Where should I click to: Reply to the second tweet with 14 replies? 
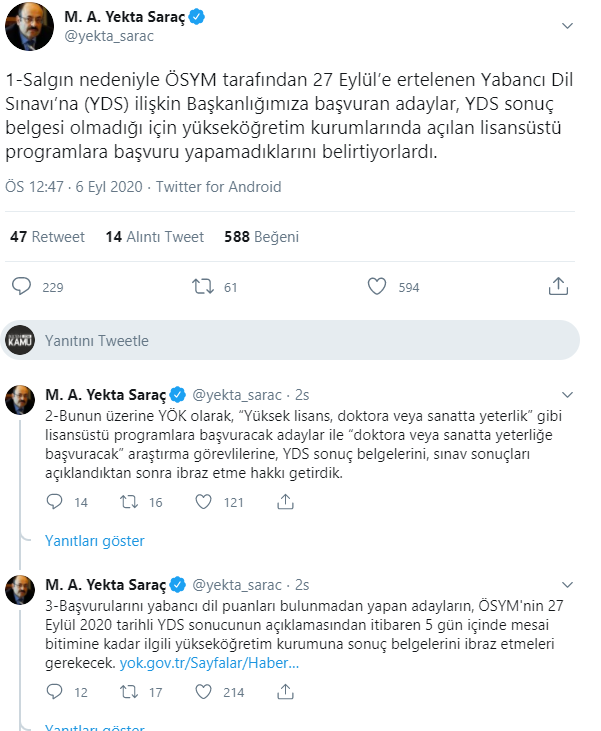coord(55,502)
